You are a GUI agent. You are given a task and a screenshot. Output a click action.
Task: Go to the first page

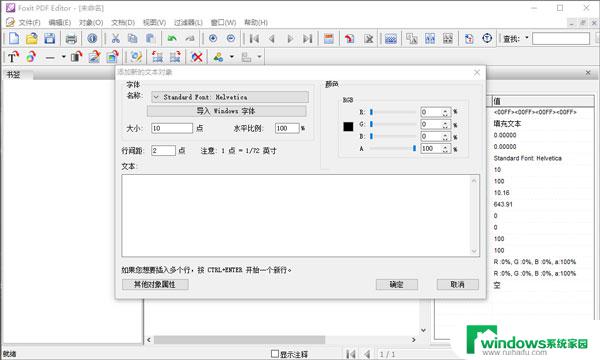tap(254, 39)
